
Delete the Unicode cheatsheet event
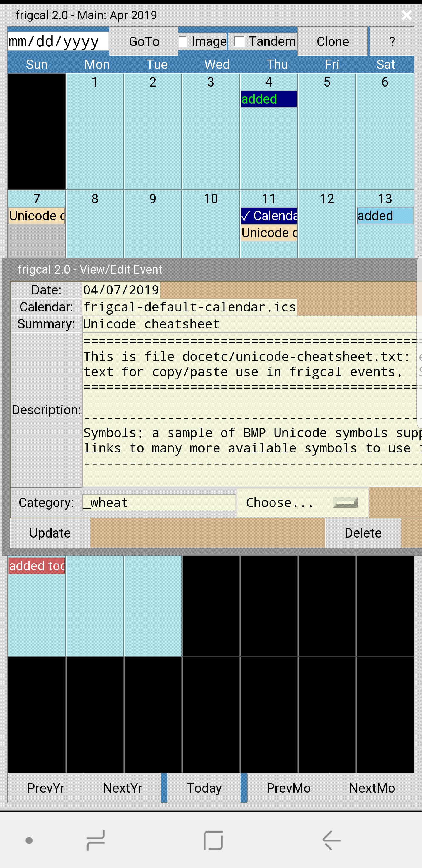[x=363, y=533]
